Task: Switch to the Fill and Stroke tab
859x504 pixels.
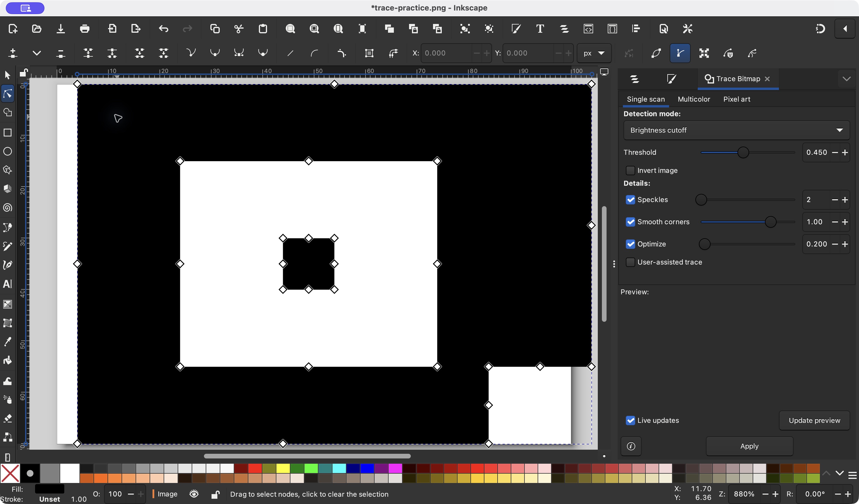Action: (671, 79)
